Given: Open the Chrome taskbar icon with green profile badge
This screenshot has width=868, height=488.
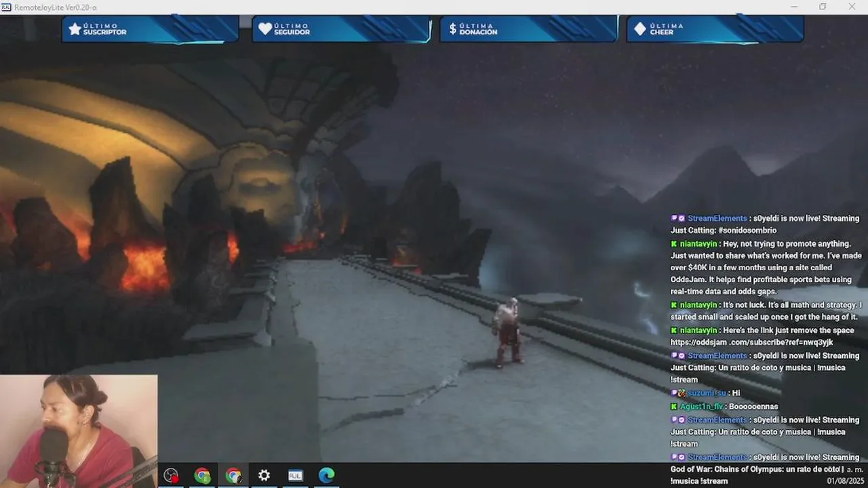Looking at the screenshot, I should [202, 475].
